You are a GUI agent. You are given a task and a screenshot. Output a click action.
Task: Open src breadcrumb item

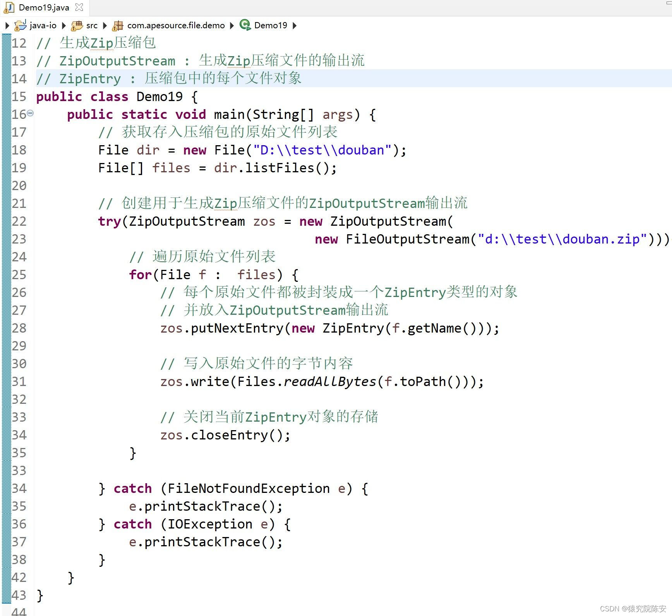click(x=92, y=26)
